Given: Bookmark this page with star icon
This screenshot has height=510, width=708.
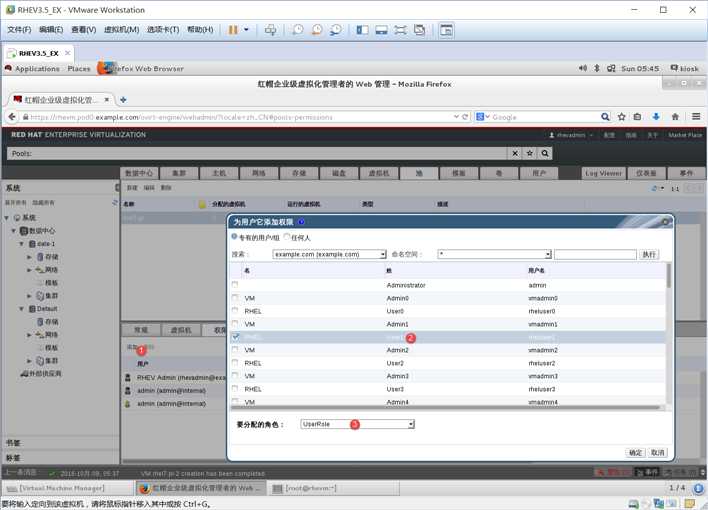Looking at the screenshot, I should click(x=622, y=117).
